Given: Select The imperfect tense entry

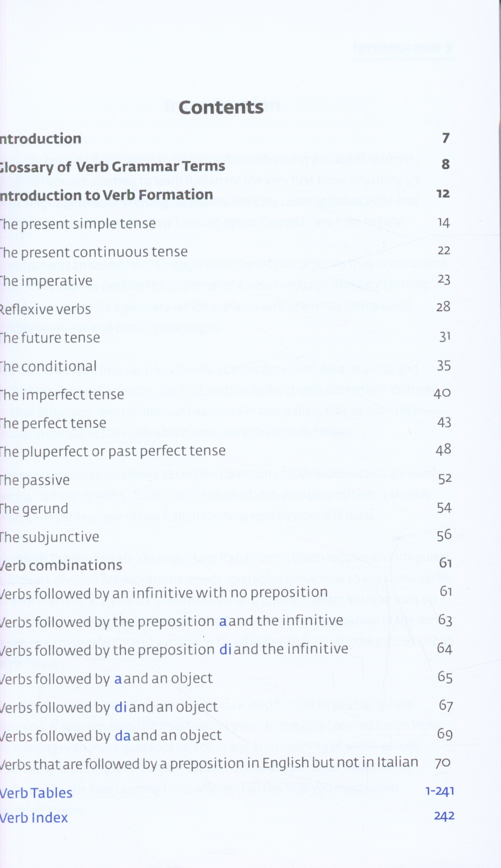Looking at the screenshot, I should click(x=62, y=395).
